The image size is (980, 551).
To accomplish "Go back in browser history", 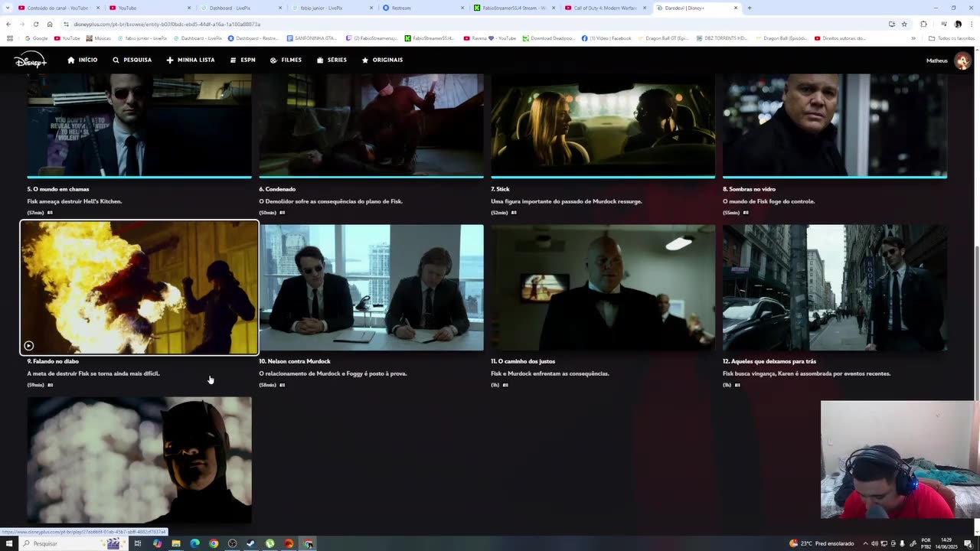I will (x=8, y=24).
